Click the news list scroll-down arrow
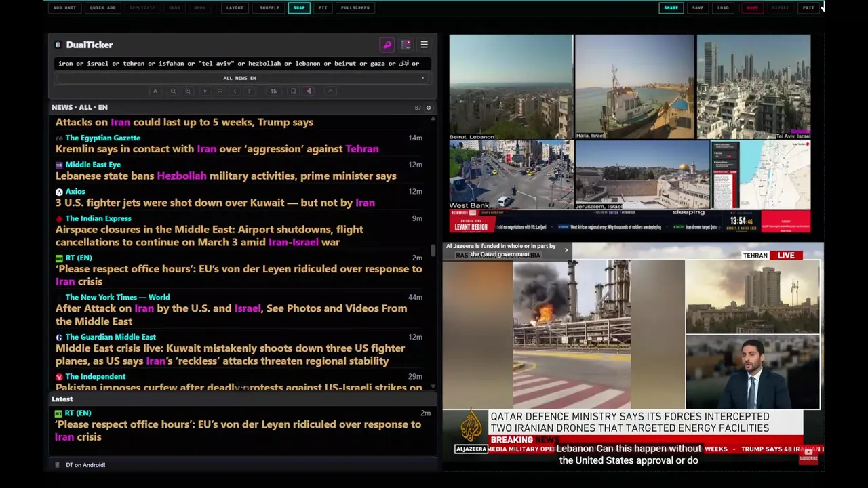The width and height of the screenshot is (868, 488). click(433, 387)
